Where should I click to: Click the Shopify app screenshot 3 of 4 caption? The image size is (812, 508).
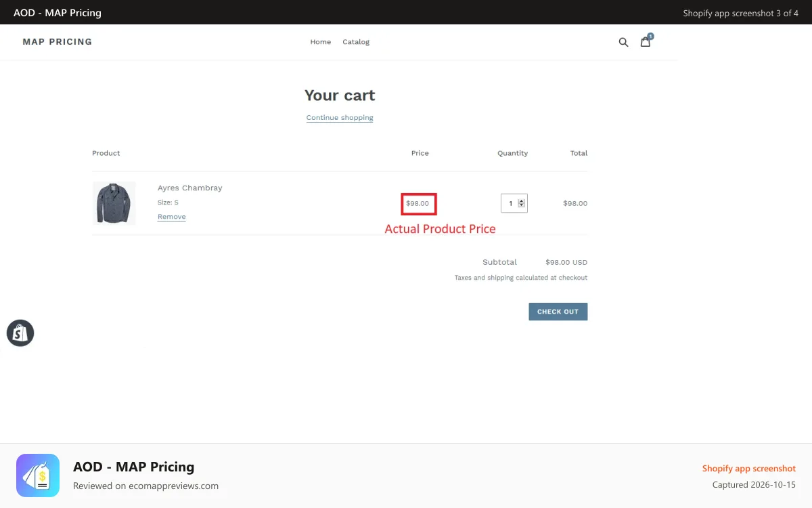741,13
